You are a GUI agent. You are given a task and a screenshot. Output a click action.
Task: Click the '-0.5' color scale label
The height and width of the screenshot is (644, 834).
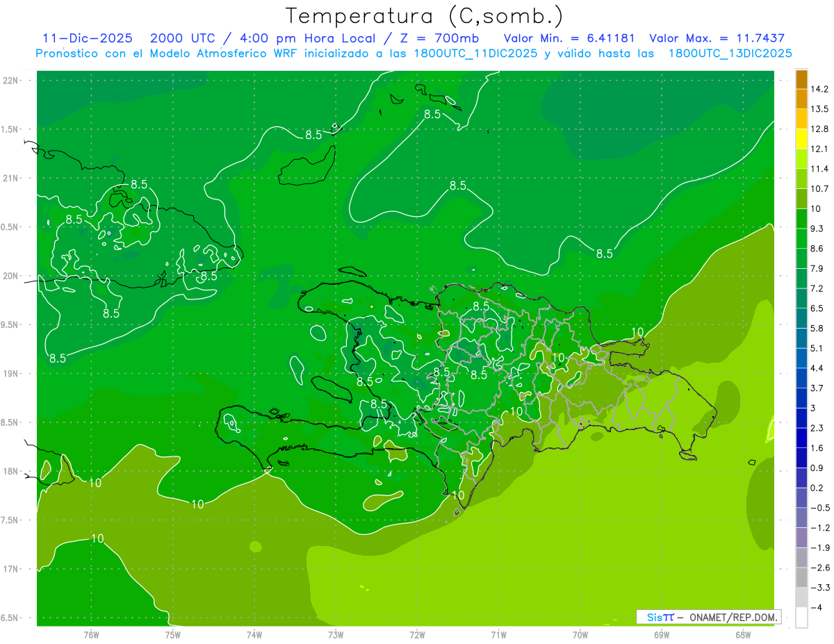point(819,508)
